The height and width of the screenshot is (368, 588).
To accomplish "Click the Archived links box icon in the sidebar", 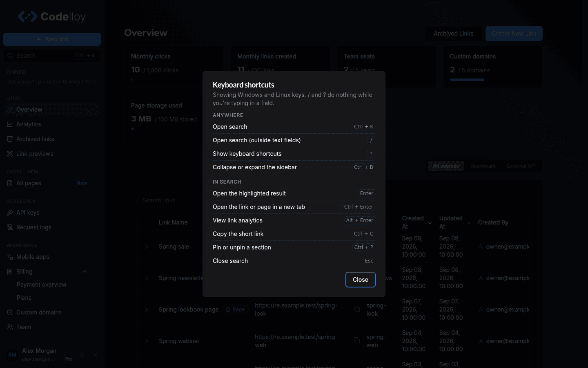I will [x=10, y=139].
